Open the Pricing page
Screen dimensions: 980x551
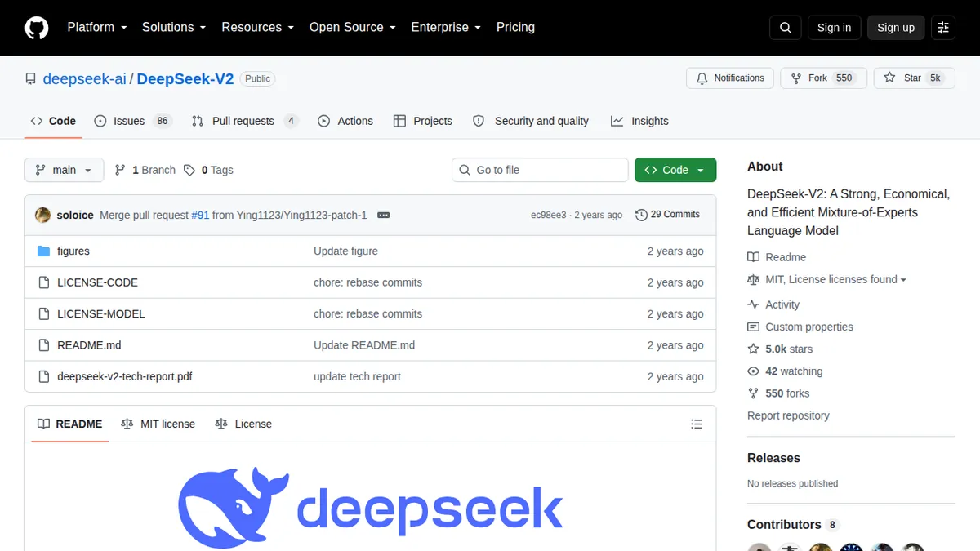tap(515, 27)
